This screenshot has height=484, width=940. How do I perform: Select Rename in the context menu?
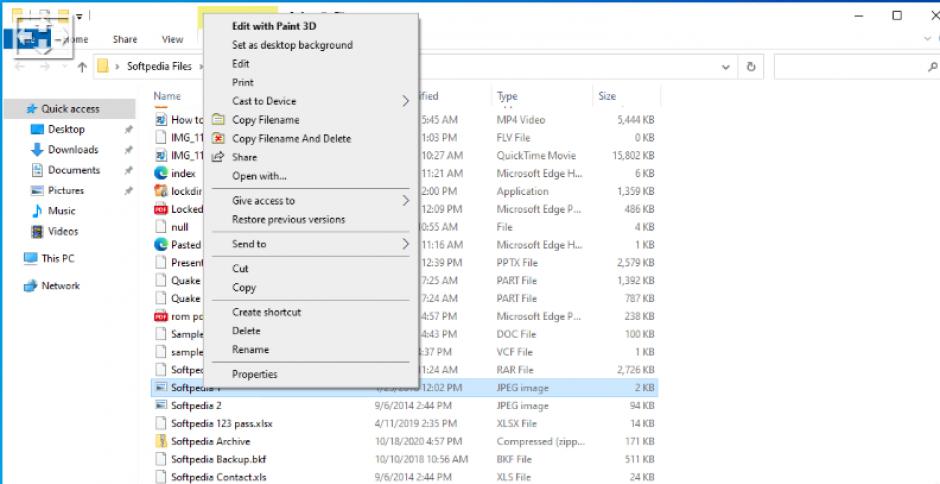[250, 350]
